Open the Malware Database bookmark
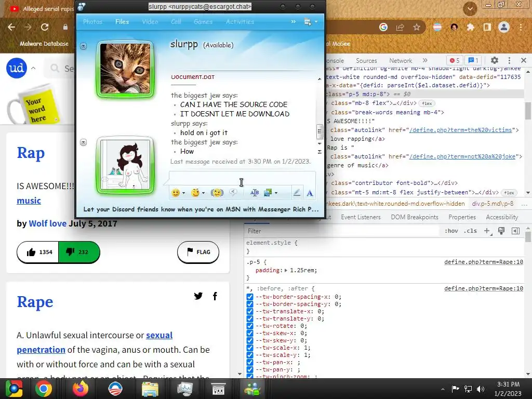This screenshot has height=399, width=532. pos(44,44)
